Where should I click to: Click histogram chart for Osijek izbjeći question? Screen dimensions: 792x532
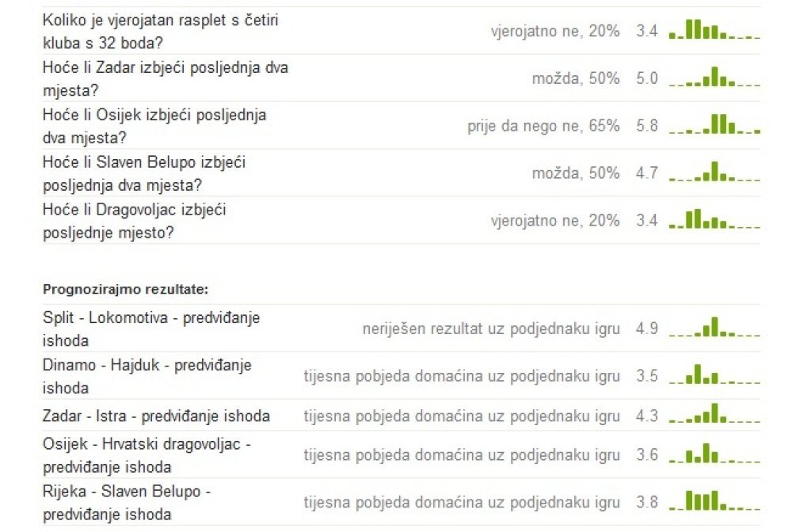tap(714, 124)
